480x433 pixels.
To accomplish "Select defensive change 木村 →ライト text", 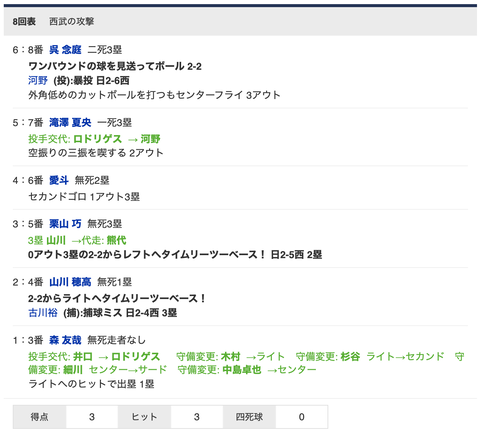I will [230, 357].
